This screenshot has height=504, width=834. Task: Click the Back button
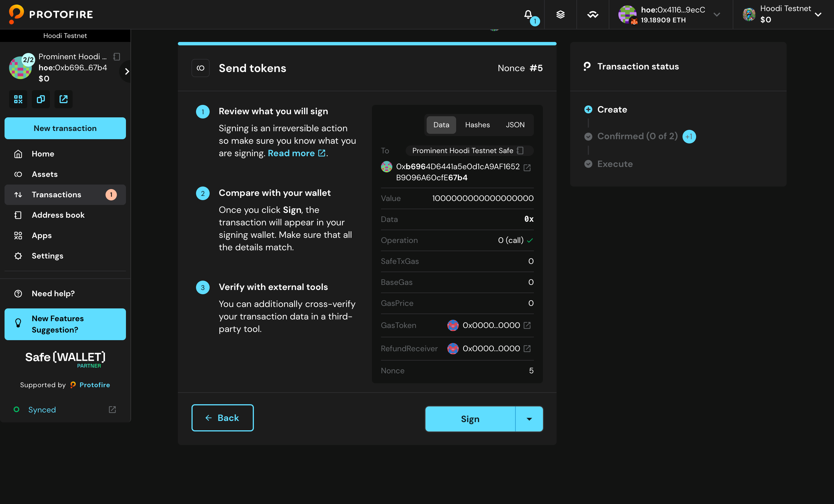tap(222, 418)
